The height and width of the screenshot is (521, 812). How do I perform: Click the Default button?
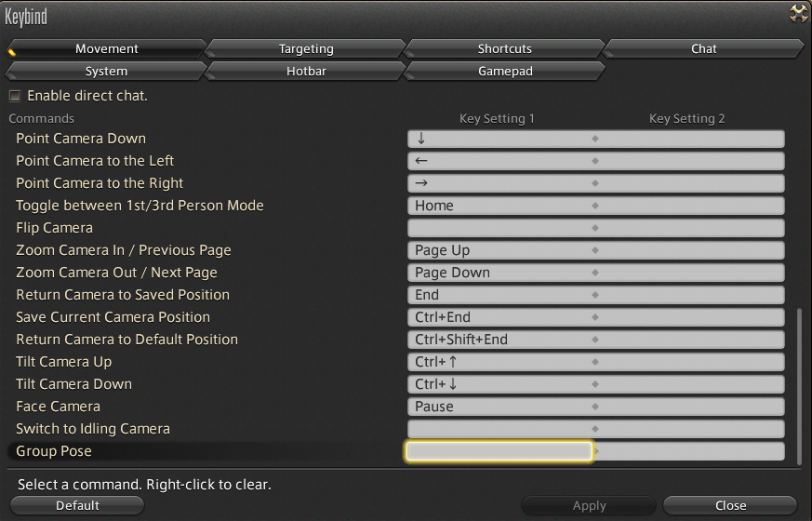point(77,505)
